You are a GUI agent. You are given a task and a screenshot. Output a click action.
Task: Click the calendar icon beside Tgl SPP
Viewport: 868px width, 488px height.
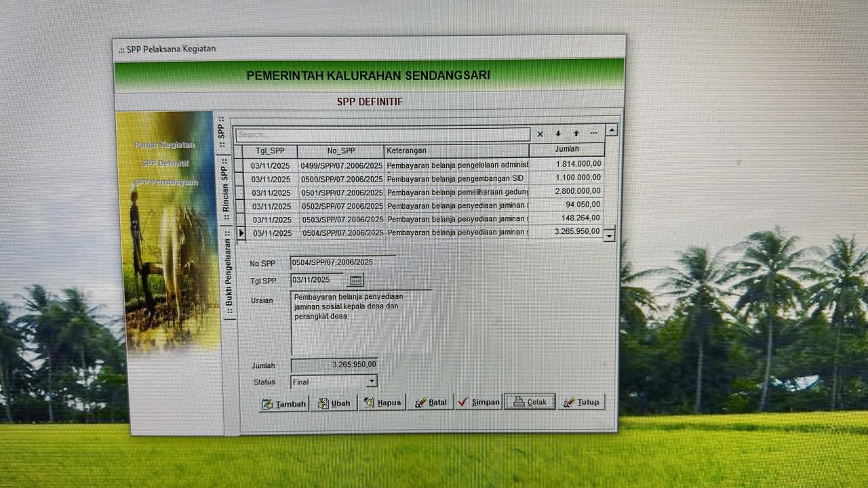pos(355,280)
